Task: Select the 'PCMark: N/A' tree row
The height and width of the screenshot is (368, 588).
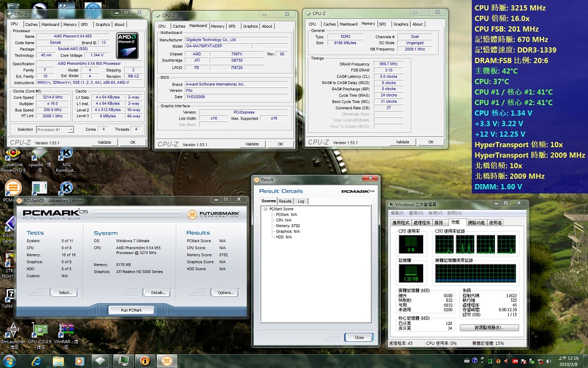Action: 287,215
